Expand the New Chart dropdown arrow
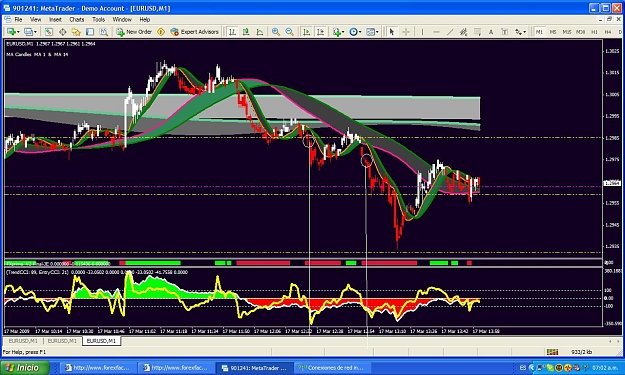 click(18, 32)
